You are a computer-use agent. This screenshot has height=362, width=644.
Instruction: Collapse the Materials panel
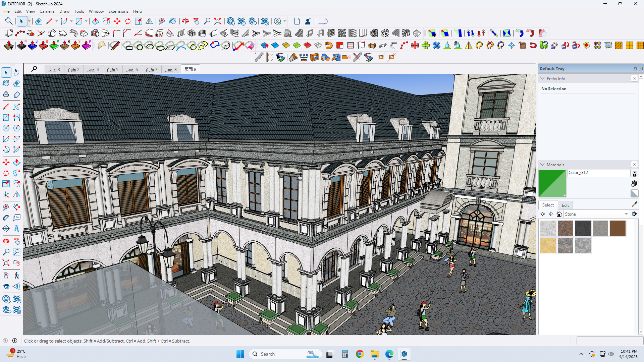tap(542, 165)
